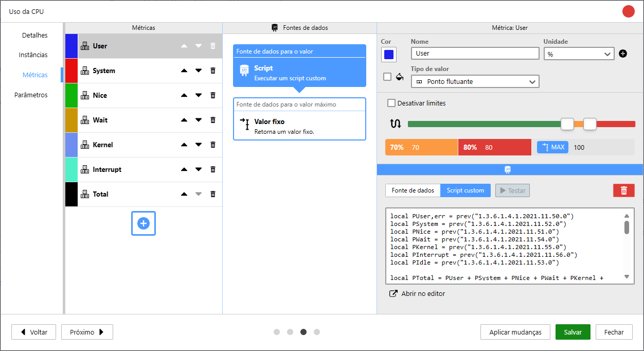Click the red delete script button
Screen dimensions: 644x351
623,190
